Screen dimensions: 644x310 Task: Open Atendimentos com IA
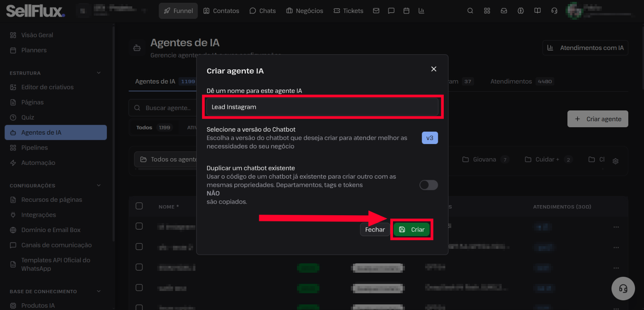[585, 48]
